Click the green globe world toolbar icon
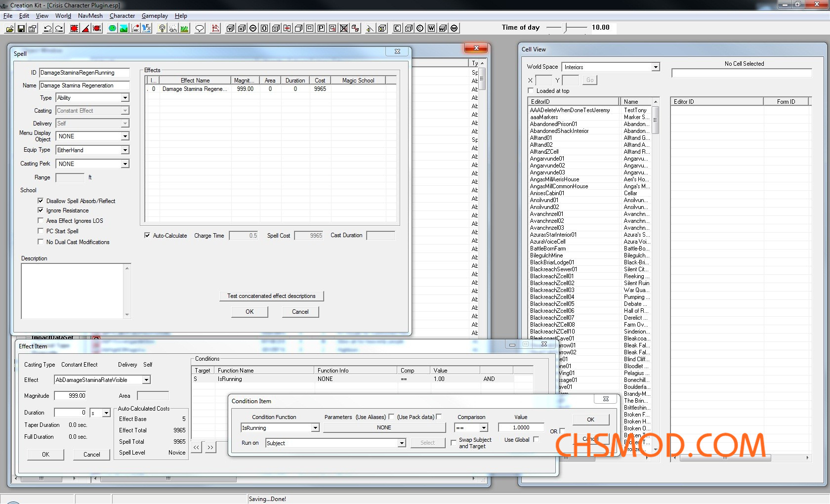This screenshot has height=504, width=830. point(112,28)
